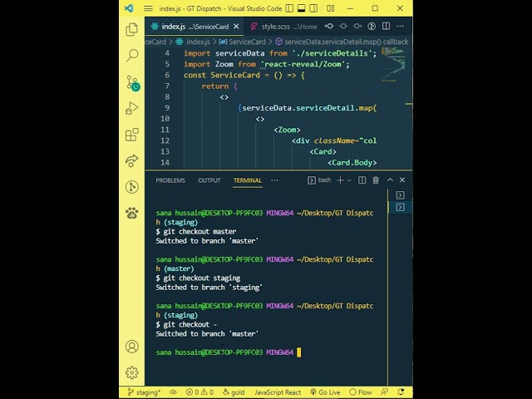Select the first terminal in terminal list
This screenshot has width=532, height=399.
point(401,195)
